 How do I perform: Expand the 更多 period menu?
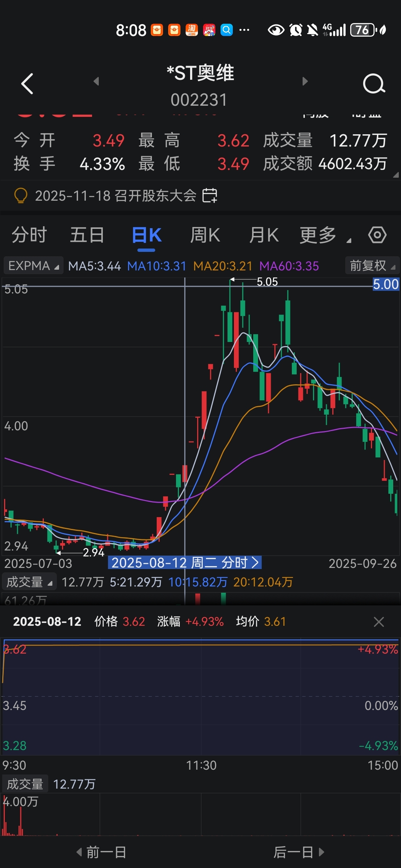coord(325,235)
